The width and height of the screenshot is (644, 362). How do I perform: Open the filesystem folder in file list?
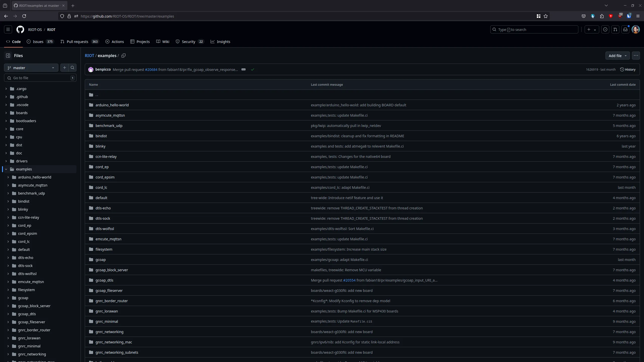tap(104, 249)
